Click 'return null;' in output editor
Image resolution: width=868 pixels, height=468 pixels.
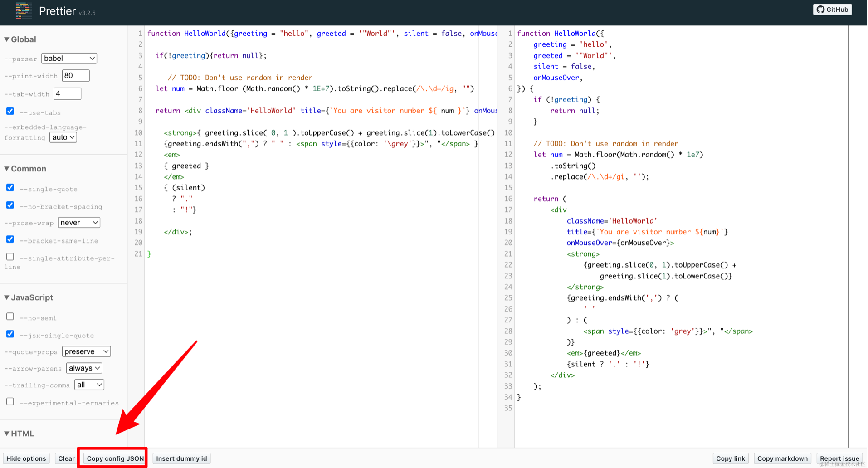[575, 111]
